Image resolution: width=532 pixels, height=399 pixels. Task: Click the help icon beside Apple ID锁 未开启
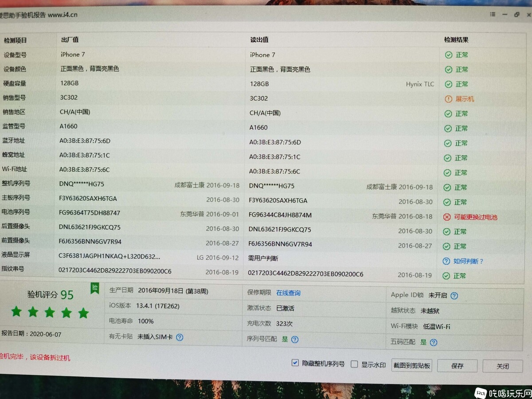pos(454,296)
